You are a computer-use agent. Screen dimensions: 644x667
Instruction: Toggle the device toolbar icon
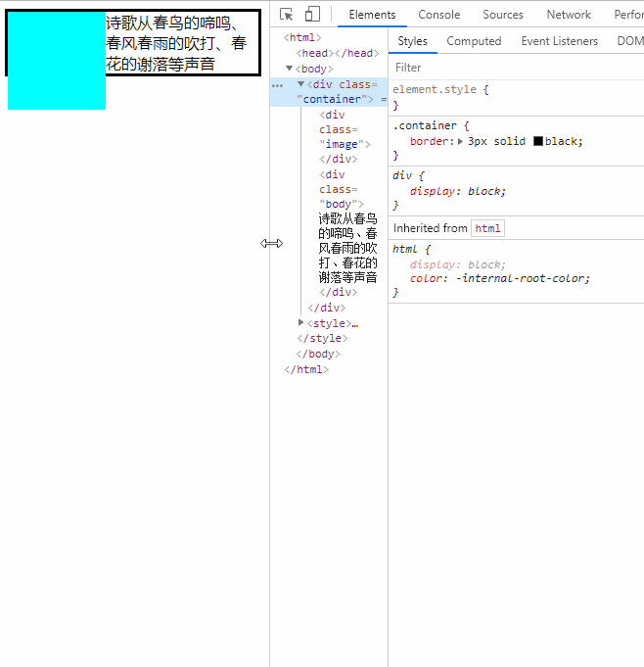click(x=312, y=14)
